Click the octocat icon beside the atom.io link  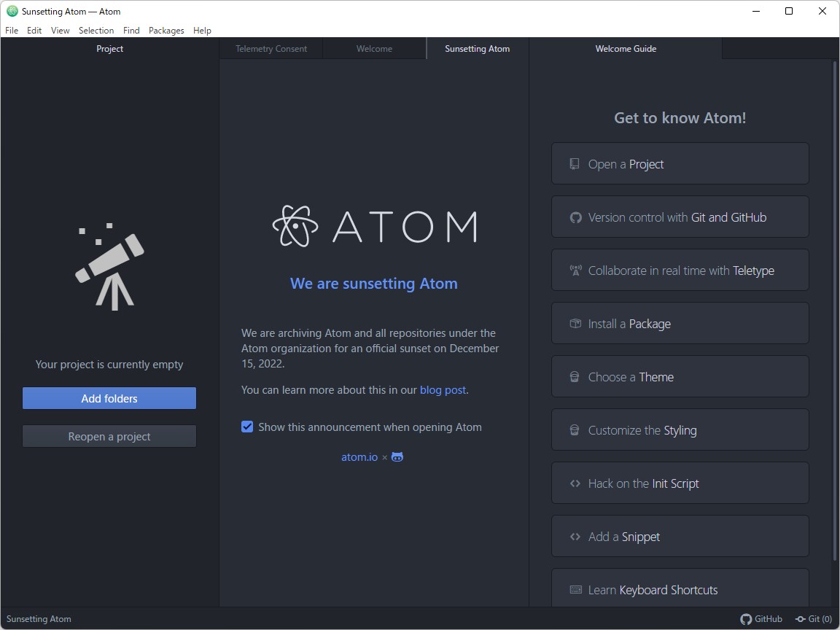[x=397, y=456]
